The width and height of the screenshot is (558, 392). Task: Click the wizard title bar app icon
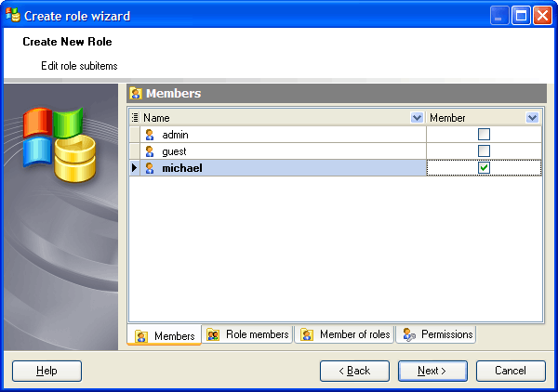13,15
